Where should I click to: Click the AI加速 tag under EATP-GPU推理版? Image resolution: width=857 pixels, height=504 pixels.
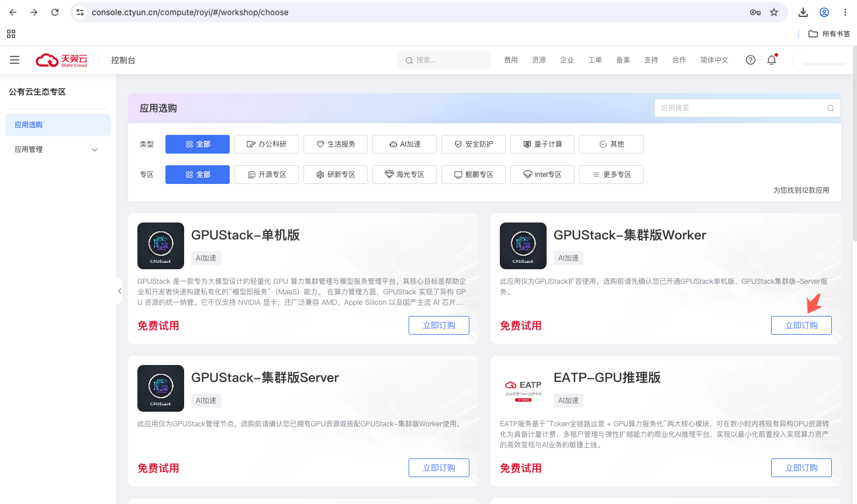click(568, 401)
